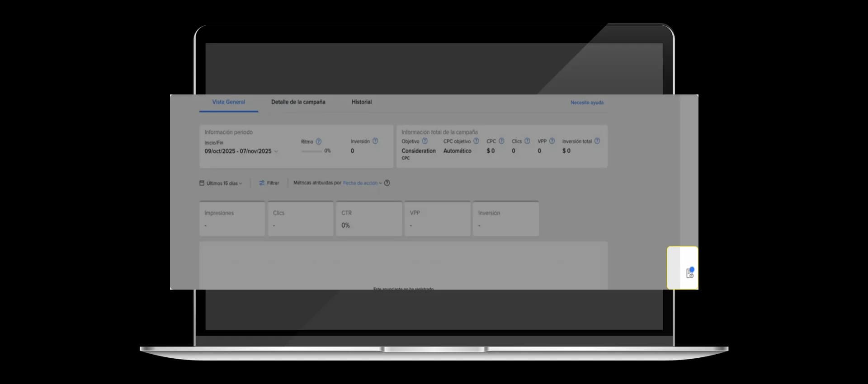Open the Filtrar sliders filter
This screenshot has width=868, height=384.
(269, 183)
